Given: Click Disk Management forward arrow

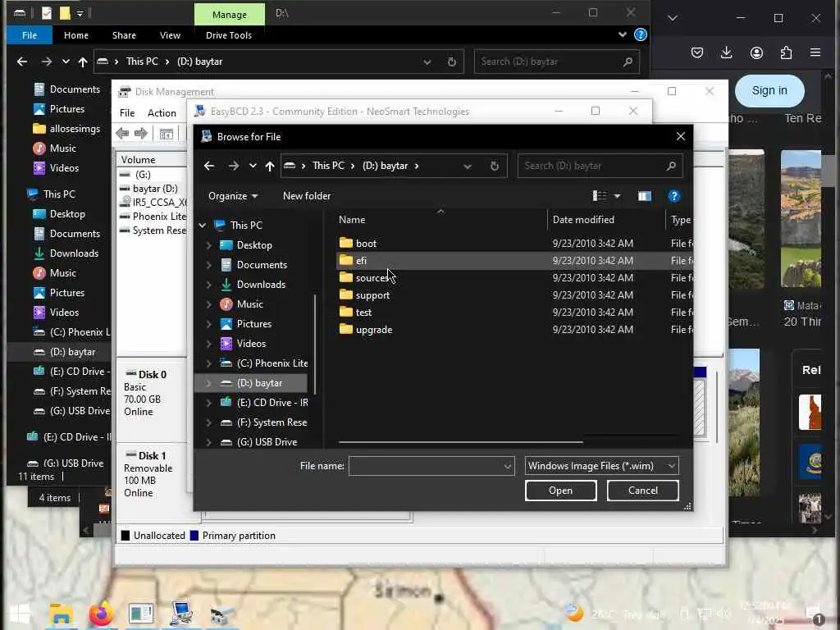Looking at the screenshot, I should [141, 134].
